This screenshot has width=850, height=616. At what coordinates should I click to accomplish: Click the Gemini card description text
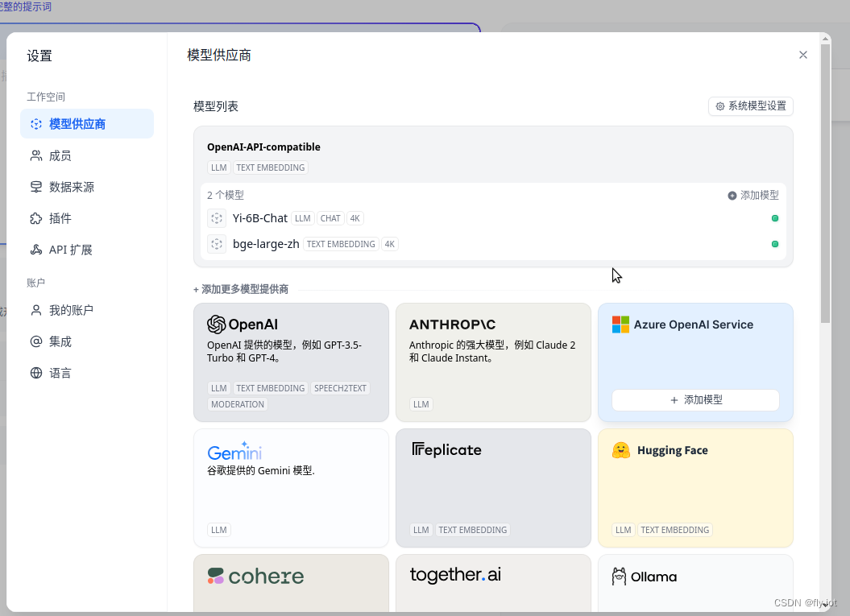point(261,470)
